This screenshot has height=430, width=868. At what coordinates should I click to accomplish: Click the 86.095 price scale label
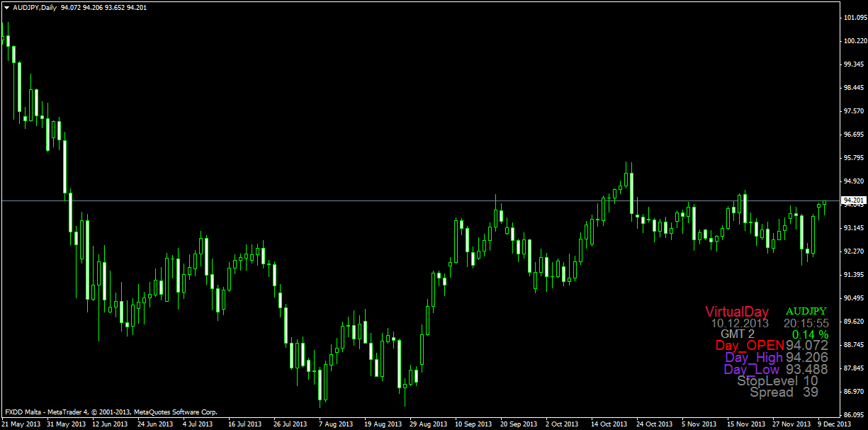tap(854, 414)
